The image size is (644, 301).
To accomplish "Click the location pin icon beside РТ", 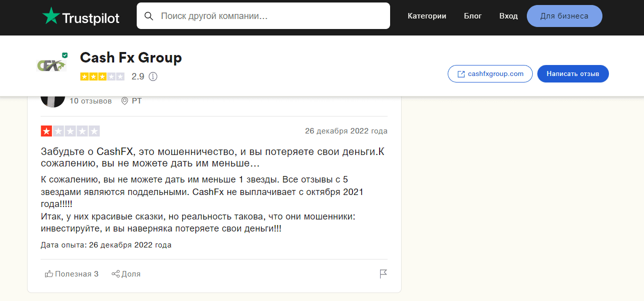I will pos(124,100).
